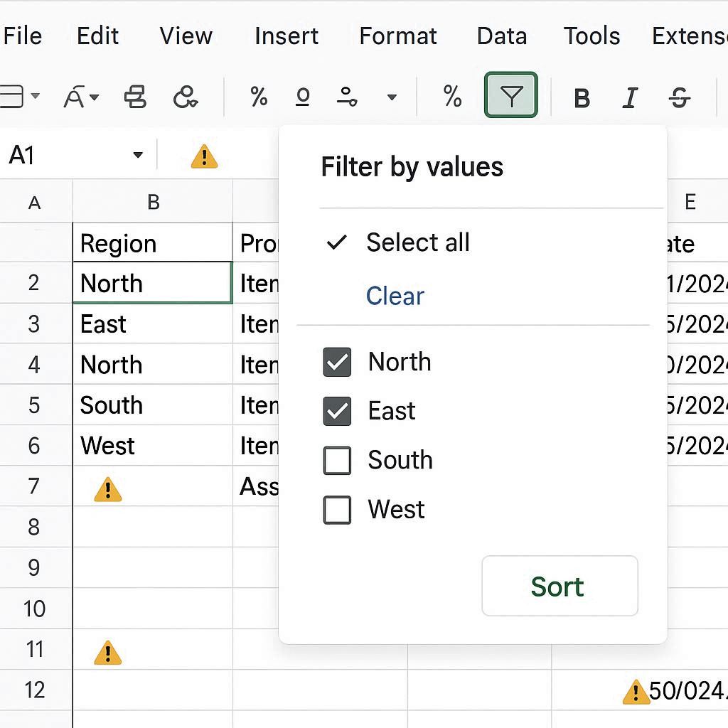
Task: Expand the A1 name box dropdown
Action: point(138,154)
